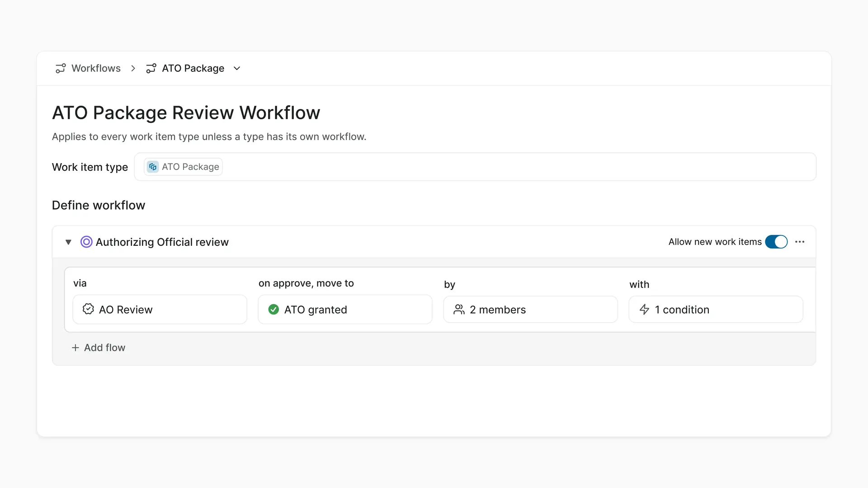Open the AO Review via dropdown
This screenshot has height=488, width=868.
160,310
